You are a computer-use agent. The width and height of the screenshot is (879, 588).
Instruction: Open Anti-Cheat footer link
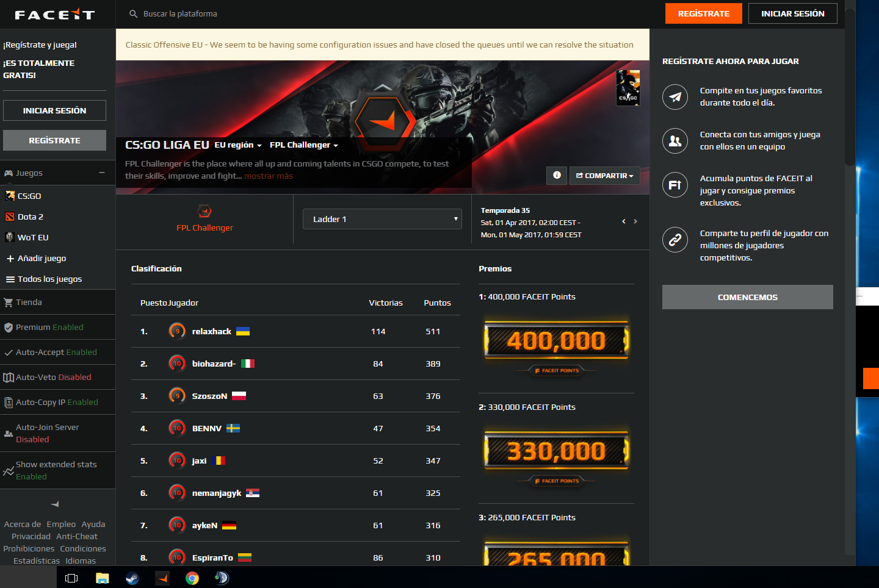pyautogui.click(x=77, y=536)
